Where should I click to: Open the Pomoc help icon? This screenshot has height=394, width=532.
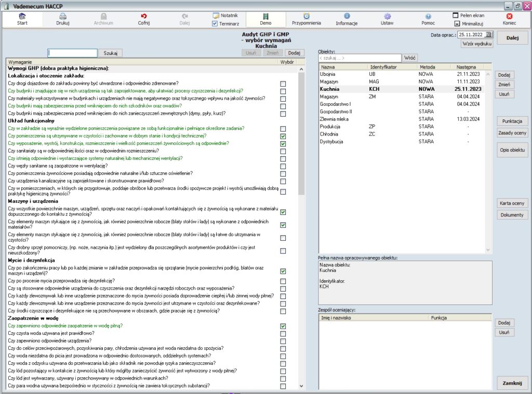click(x=428, y=16)
